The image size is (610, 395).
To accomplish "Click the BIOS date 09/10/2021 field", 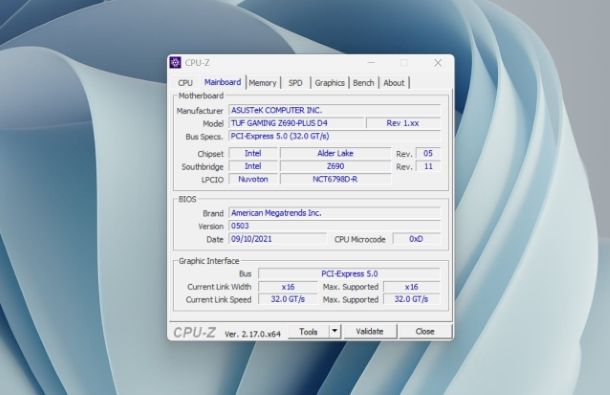I will pos(277,239).
